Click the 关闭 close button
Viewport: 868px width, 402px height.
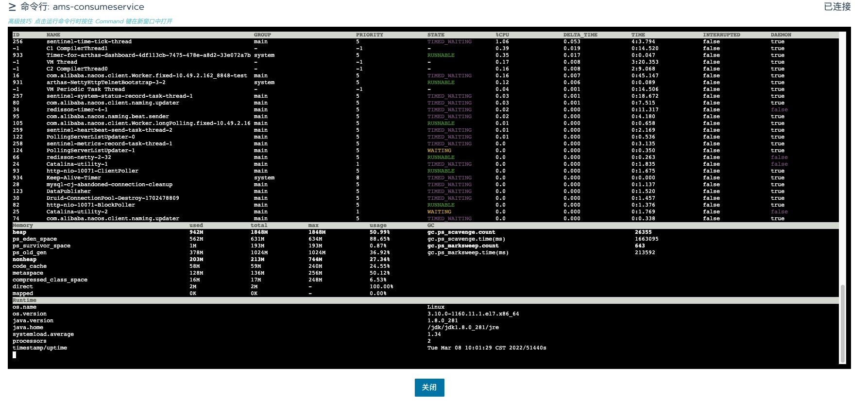click(429, 387)
